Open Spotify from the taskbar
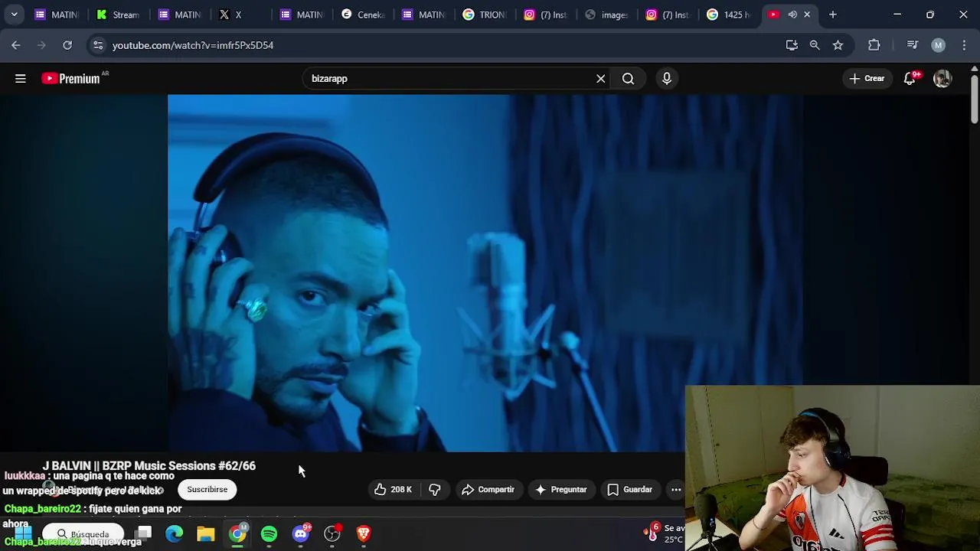This screenshot has width=980, height=551. coord(269,533)
